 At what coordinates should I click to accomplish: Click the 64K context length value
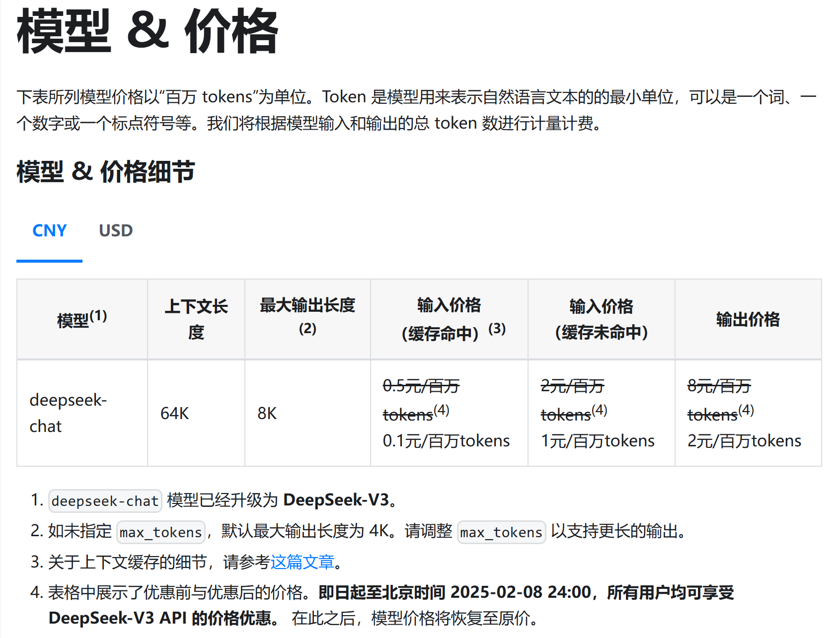pos(175,413)
